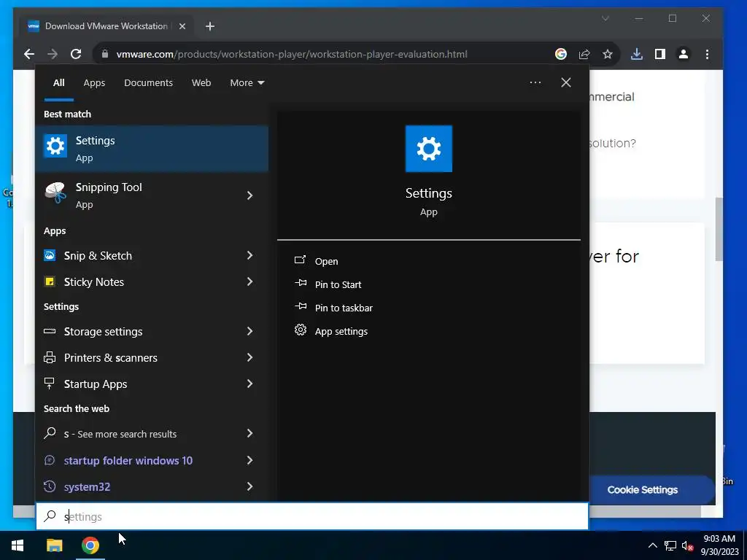Toggle Chrome side panel icon
The height and width of the screenshot is (560, 747).
(659, 54)
